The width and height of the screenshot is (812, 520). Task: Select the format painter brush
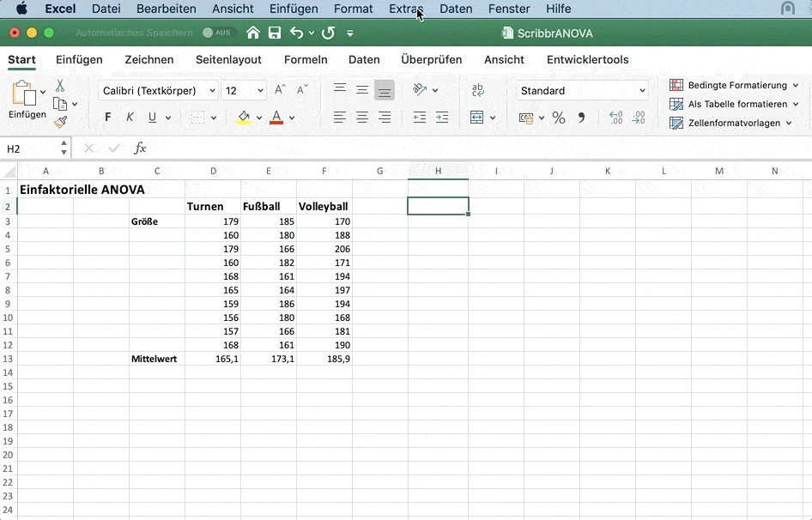pos(60,122)
